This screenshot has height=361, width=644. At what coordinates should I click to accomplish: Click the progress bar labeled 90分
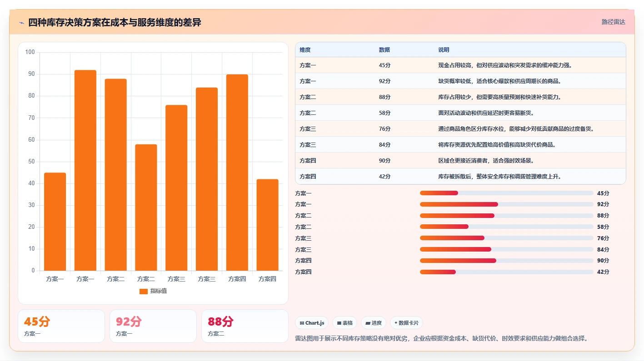click(507, 261)
